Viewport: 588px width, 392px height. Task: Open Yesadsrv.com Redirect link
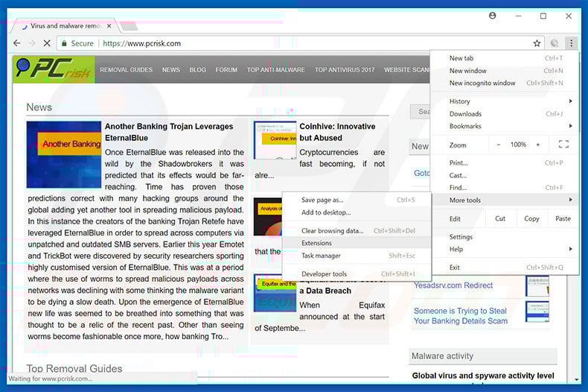click(453, 285)
